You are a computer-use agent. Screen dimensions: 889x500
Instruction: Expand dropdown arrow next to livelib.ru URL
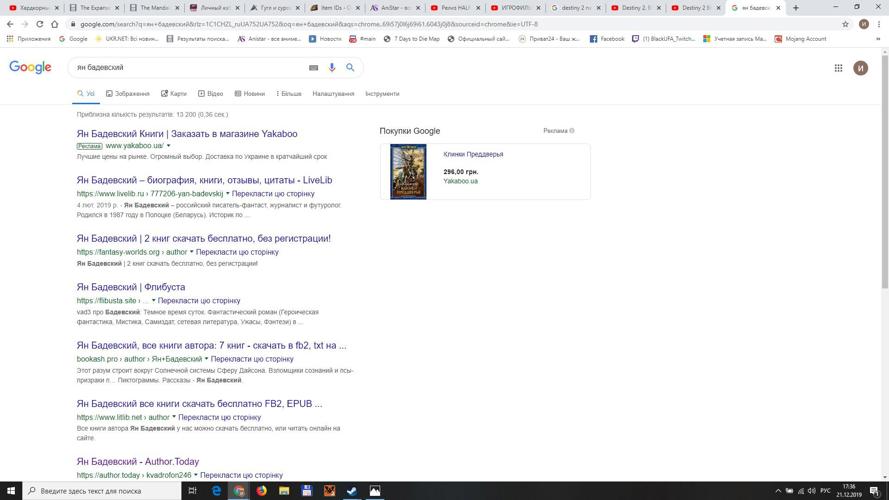click(x=228, y=194)
